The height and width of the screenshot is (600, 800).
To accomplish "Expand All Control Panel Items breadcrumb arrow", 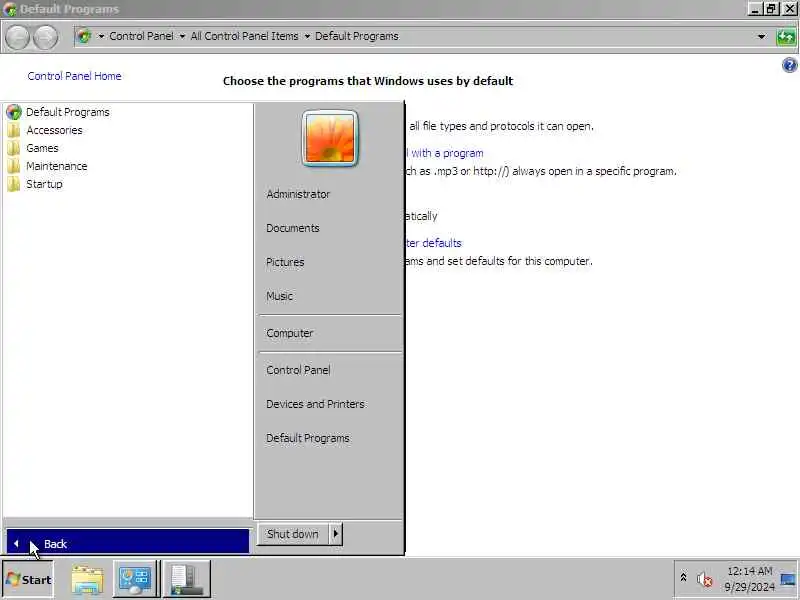I will click(x=307, y=36).
